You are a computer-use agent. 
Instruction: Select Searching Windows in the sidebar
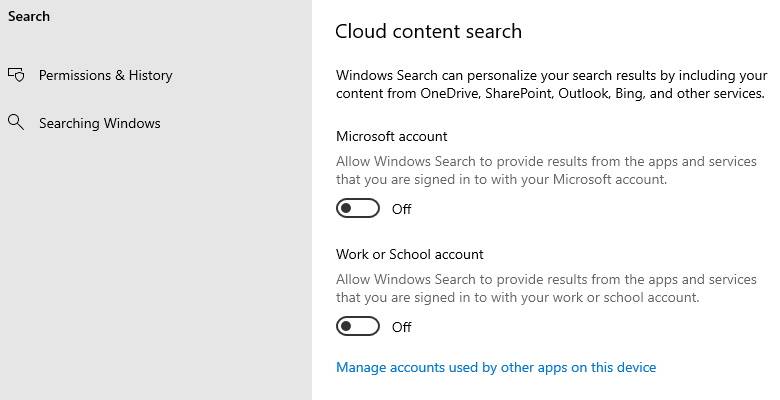[99, 123]
